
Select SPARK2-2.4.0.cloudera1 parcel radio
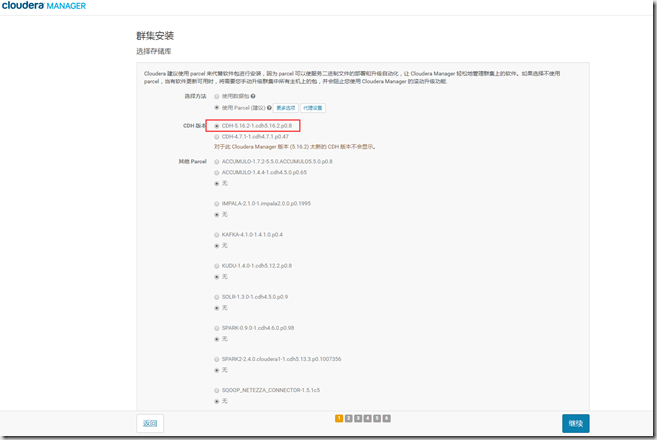click(217, 359)
